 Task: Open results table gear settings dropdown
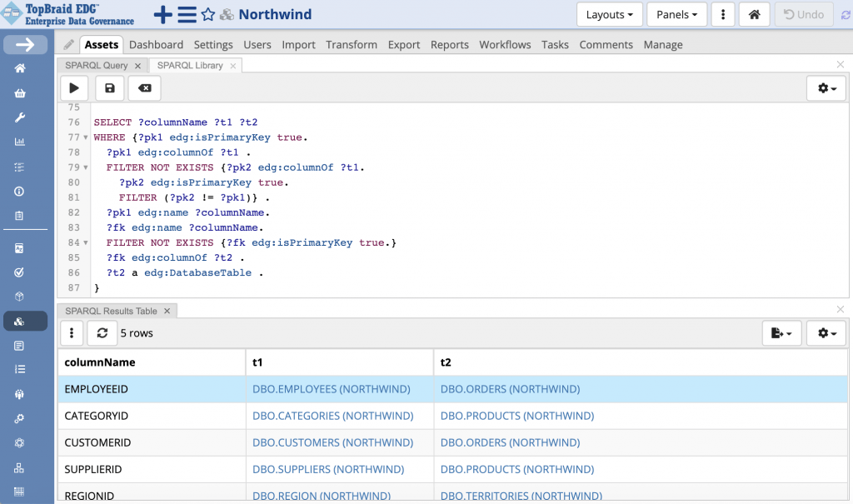[826, 333]
